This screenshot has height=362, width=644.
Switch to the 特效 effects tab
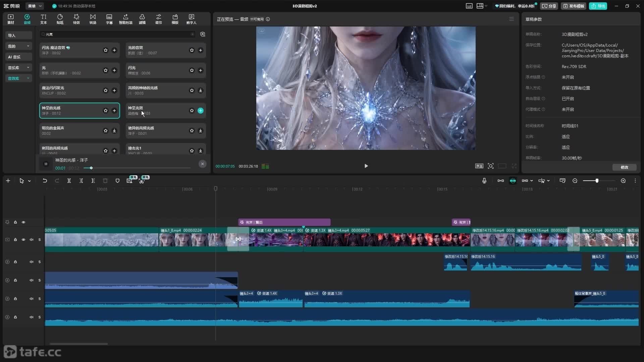pos(76,19)
